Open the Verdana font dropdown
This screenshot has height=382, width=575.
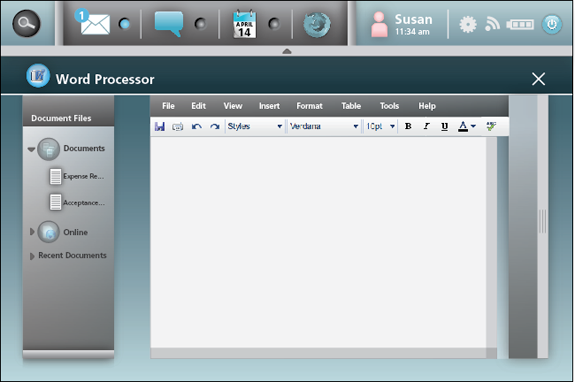tap(324, 126)
